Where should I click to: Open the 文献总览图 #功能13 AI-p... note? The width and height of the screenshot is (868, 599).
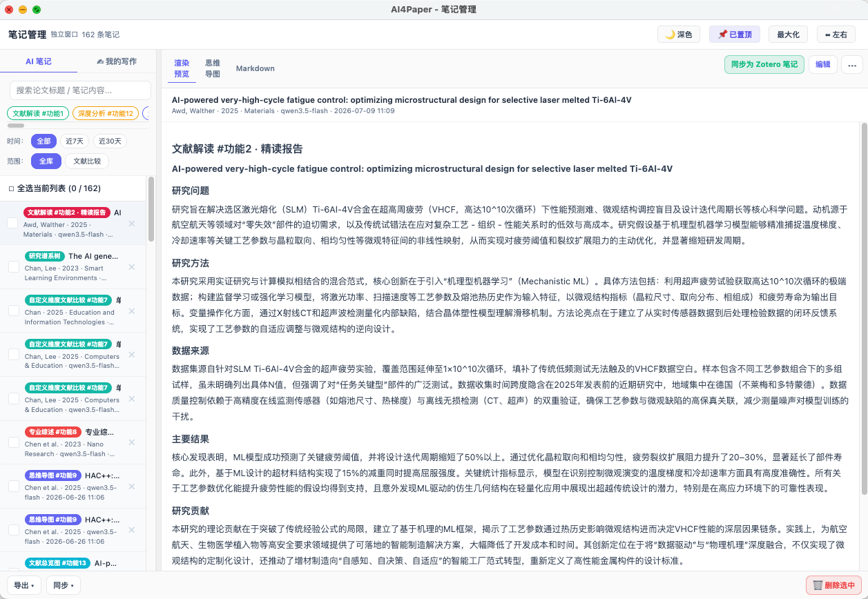point(73,563)
